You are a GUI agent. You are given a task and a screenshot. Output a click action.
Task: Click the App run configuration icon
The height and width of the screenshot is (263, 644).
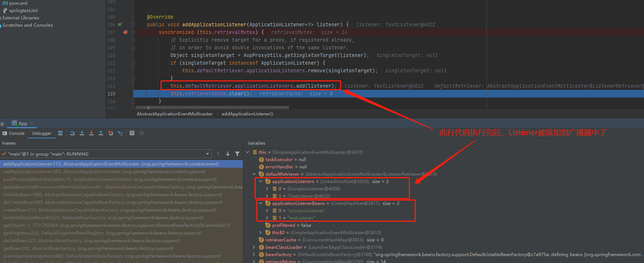click(x=14, y=123)
